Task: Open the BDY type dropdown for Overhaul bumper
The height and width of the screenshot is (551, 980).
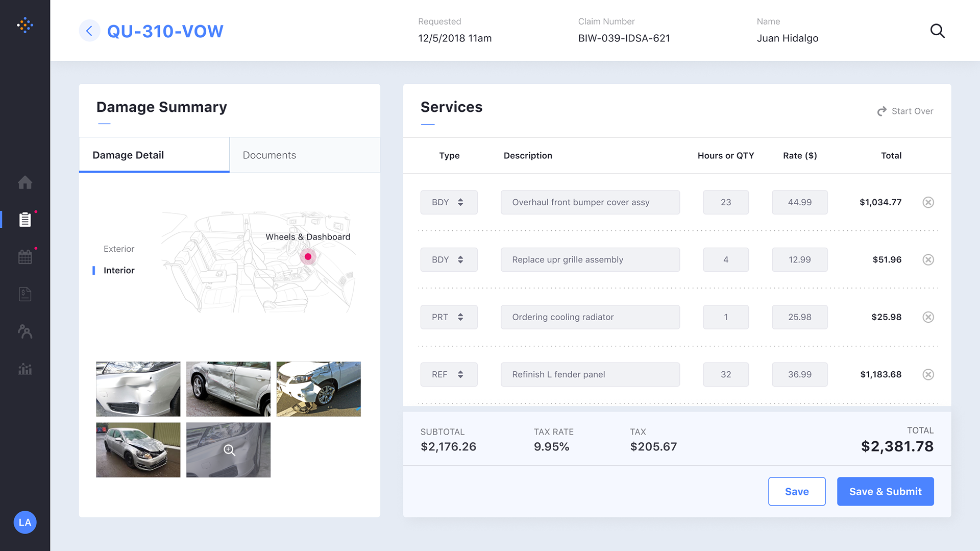Action: [449, 202]
